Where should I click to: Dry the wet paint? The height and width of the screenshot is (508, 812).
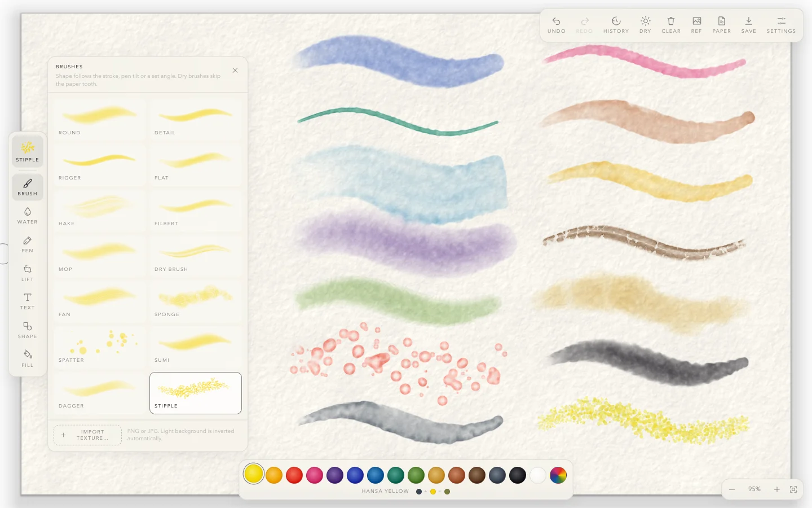(x=645, y=25)
